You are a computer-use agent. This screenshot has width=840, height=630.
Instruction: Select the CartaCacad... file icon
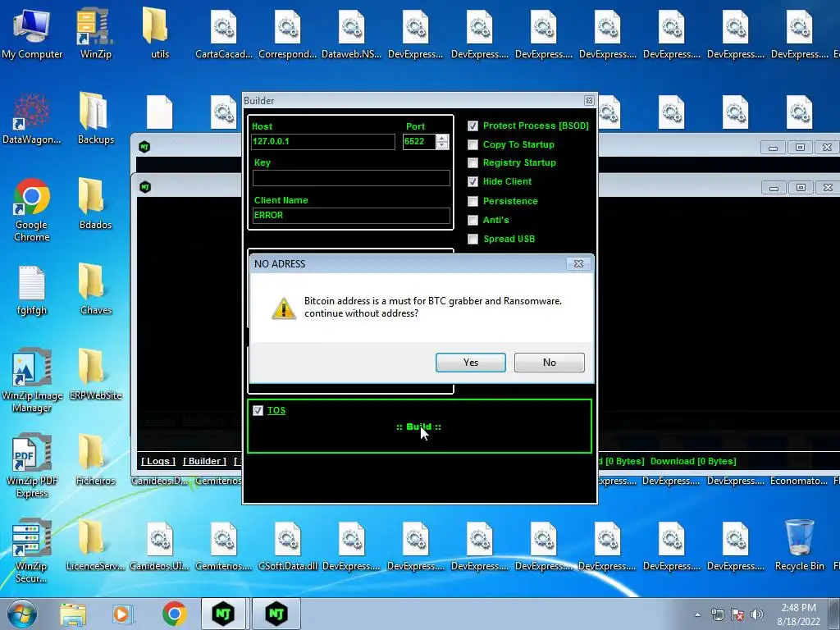point(223,33)
